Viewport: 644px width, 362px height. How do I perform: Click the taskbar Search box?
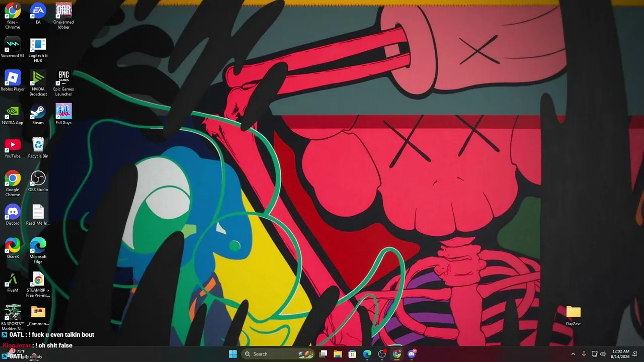[278, 354]
